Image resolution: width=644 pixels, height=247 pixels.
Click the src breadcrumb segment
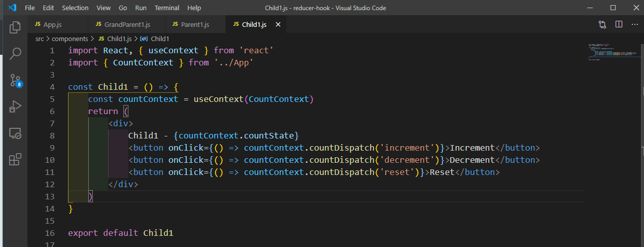[x=40, y=39]
